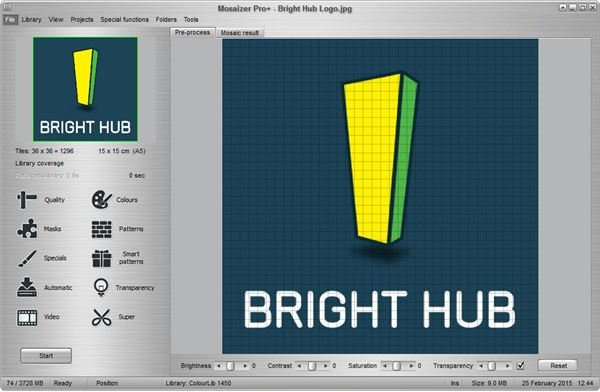Click the Reset button

[558, 366]
